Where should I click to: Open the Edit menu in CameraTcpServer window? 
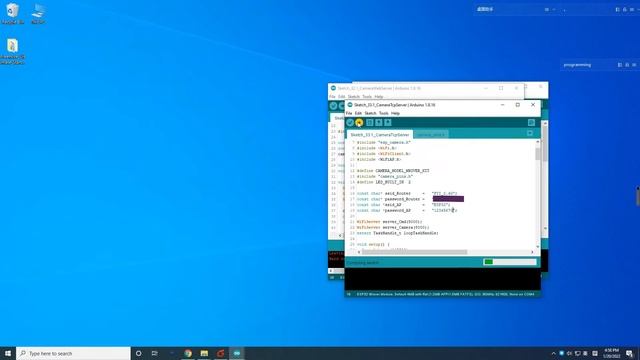pos(358,113)
